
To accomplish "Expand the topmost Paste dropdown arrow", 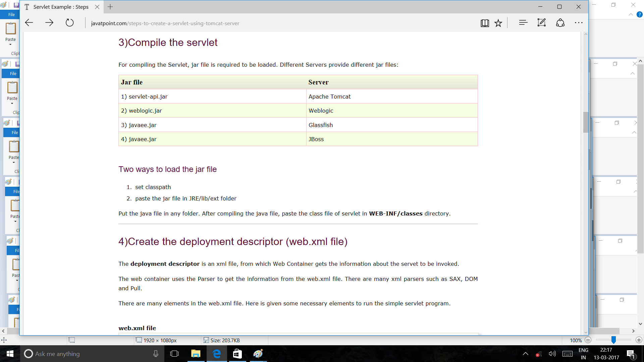I will point(10,44).
